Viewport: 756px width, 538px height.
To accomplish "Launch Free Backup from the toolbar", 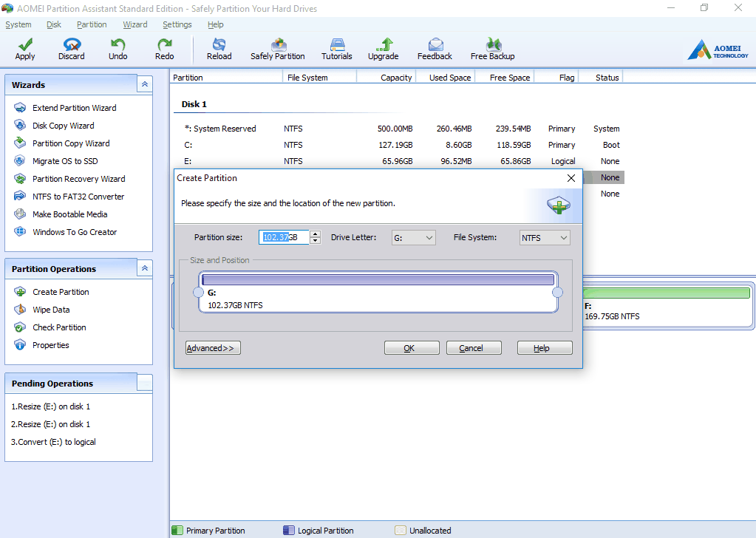I will pos(491,48).
